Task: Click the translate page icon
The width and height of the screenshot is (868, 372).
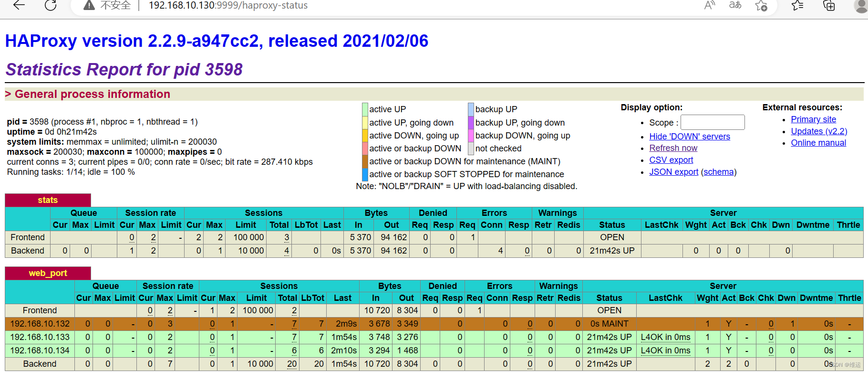Action: 735,5
